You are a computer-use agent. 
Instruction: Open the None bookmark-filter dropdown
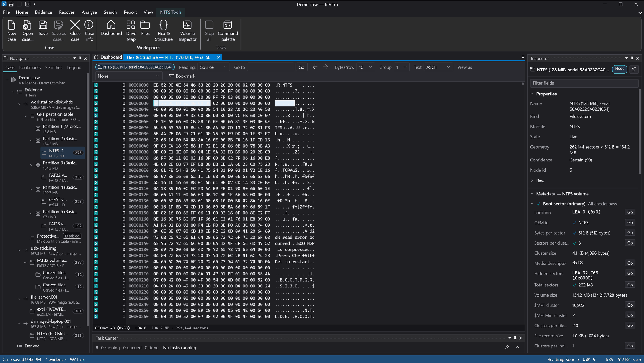129,76
